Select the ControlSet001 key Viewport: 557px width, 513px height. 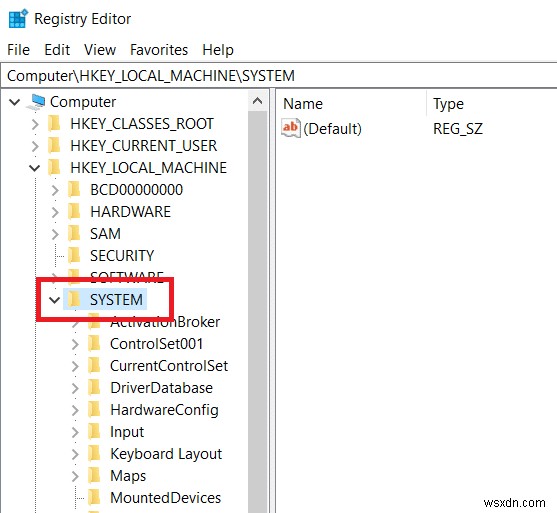(156, 345)
